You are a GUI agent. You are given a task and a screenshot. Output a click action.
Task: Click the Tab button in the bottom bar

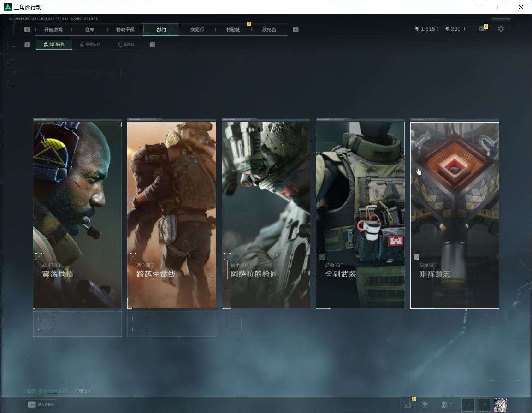coord(41,405)
